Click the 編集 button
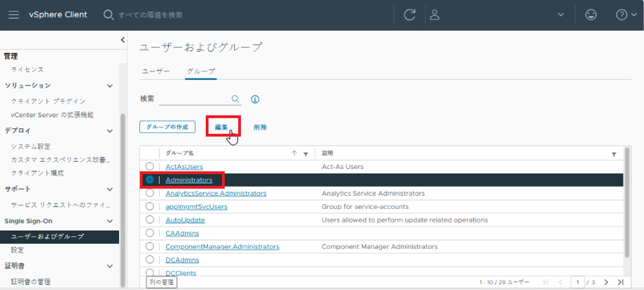 click(x=222, y=127)
